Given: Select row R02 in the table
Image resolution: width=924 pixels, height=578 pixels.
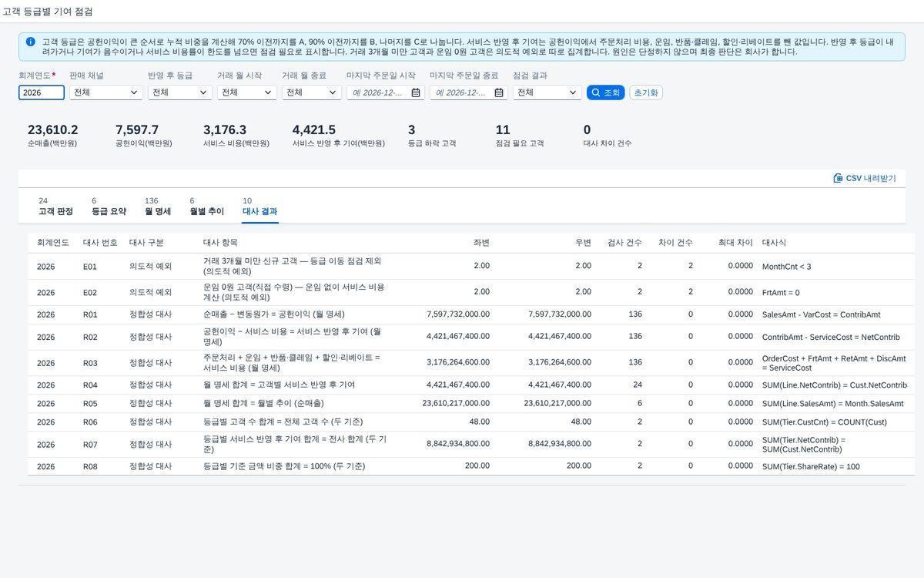Looking at the screenshot, I should (x=471, y=337).
